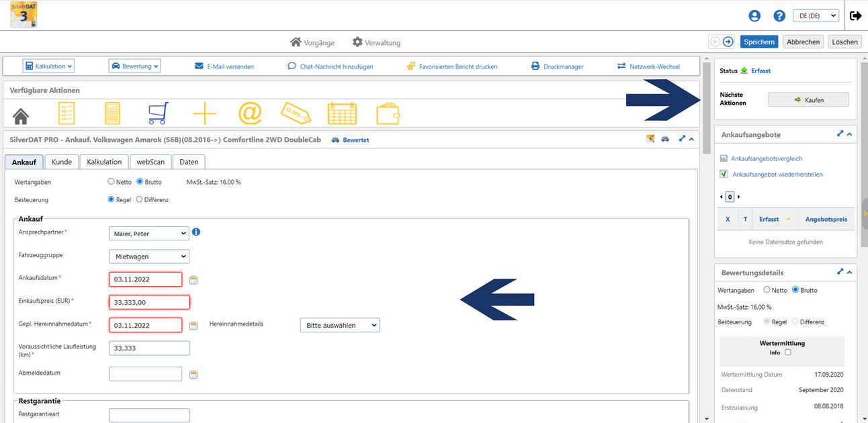Open the checklist action icon
The height and width of the screenshot is (423, 868).
(67, 113)
